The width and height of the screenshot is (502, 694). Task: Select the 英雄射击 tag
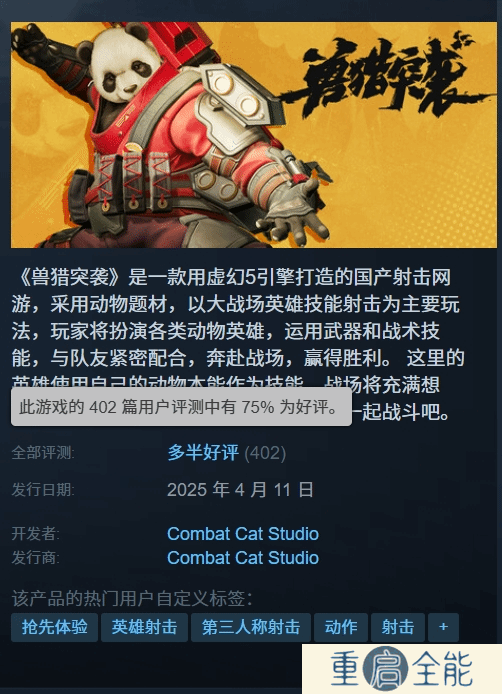tap(144, 627)
